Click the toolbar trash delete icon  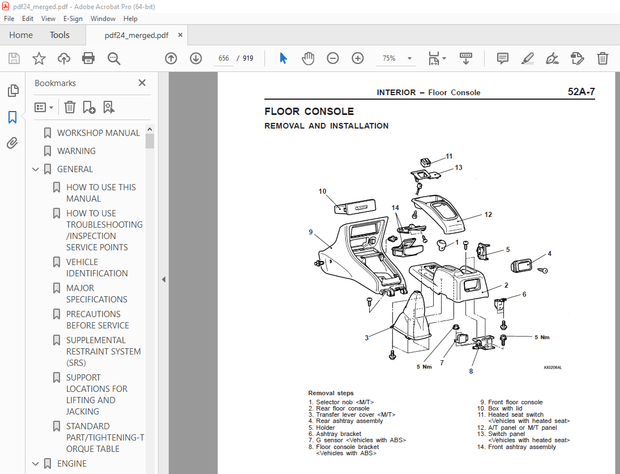pyautogui.click(x=602, y=59)
